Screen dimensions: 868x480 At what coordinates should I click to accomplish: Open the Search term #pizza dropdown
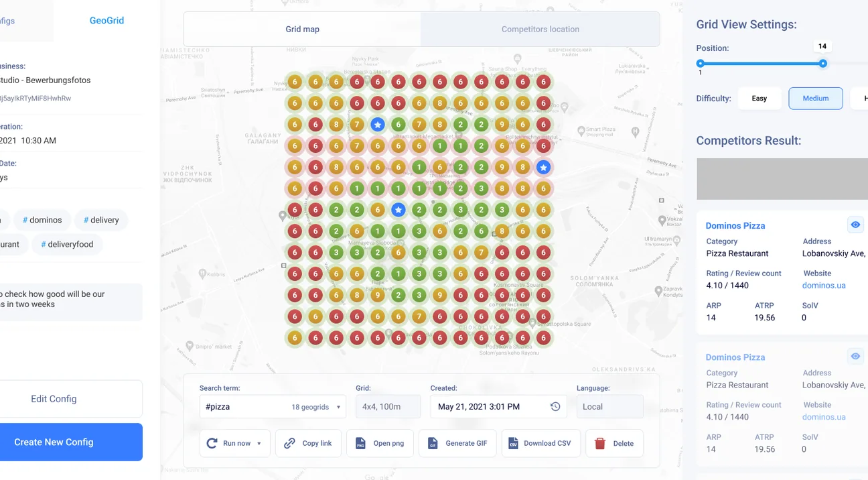[x=273, y=406]
